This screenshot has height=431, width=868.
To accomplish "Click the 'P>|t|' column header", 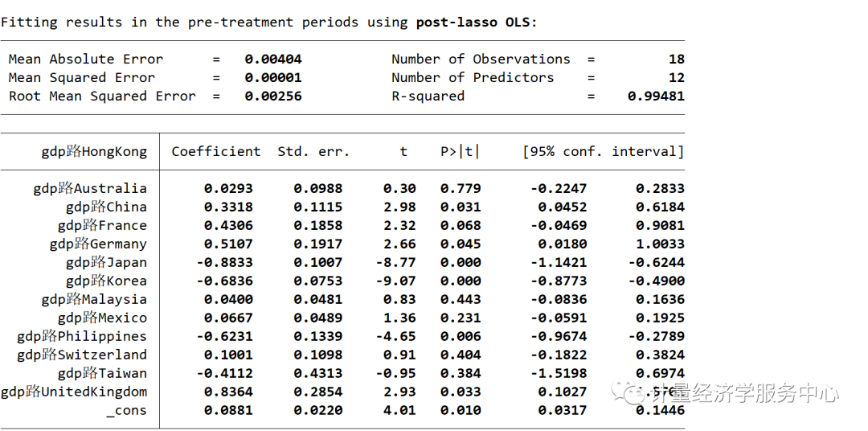I will [x=460, y=152].
